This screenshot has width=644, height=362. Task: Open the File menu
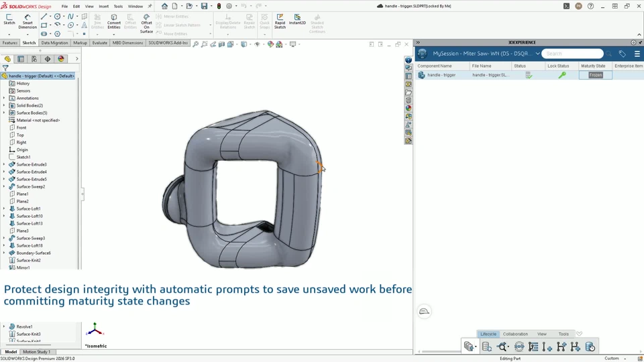64,6
